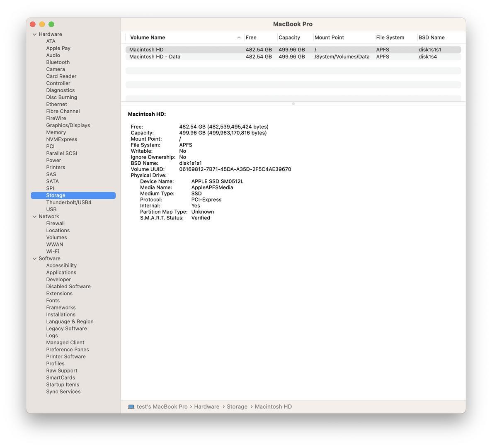492x448 pixels.
Task: Show Firewall network info
Action: point(55,223)
